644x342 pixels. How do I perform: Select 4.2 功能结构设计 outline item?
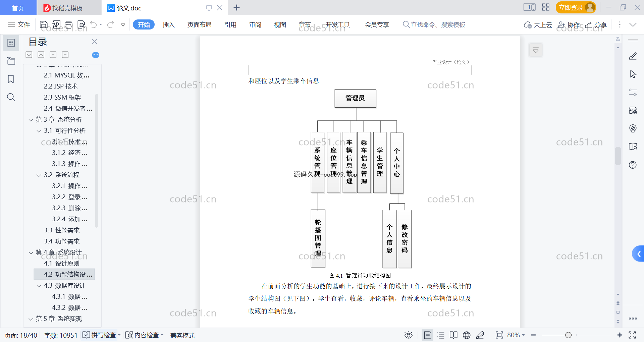(64, 274)
